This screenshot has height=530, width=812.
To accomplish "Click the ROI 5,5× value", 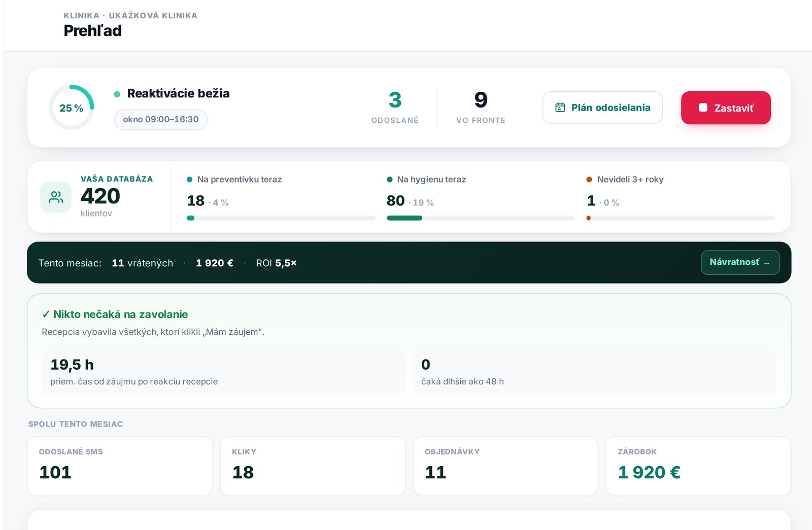I will 276,263.
